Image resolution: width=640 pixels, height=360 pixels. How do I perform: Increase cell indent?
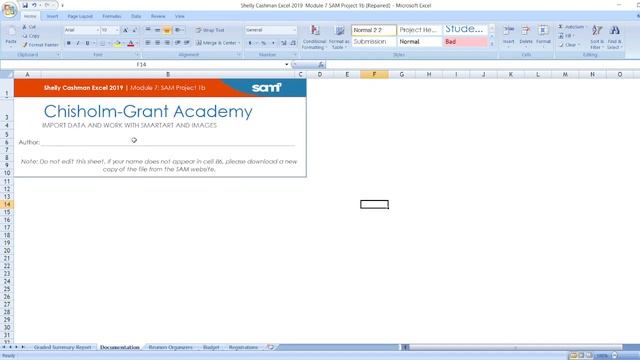(x=187, y=43)
